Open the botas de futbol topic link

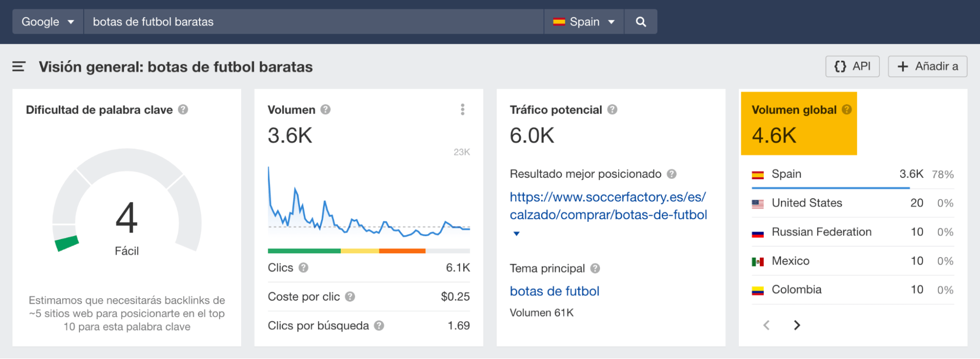point(554,291)
